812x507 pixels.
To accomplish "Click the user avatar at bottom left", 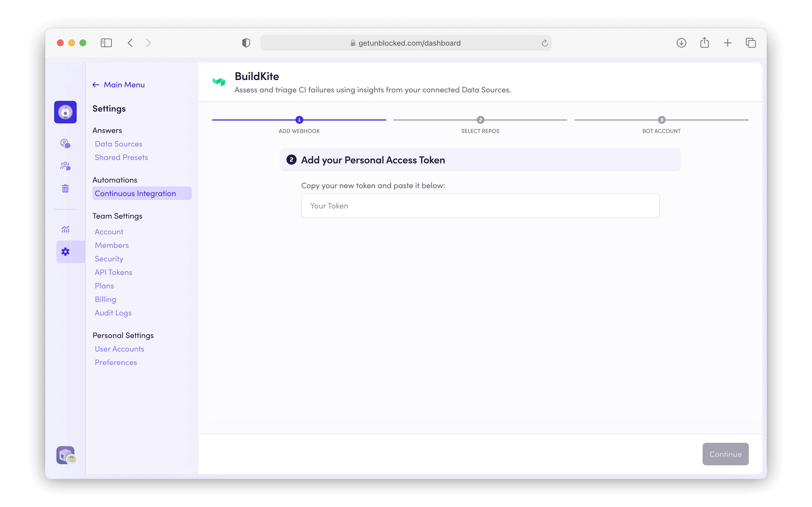I will [x=66, y=455].
